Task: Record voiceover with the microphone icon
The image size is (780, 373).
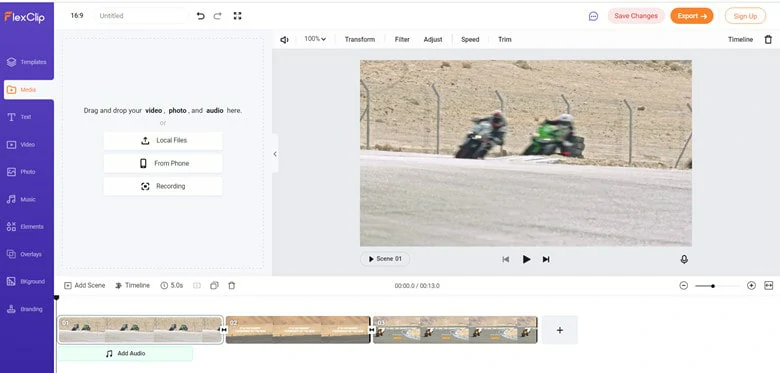Action: tap(684, 259)
